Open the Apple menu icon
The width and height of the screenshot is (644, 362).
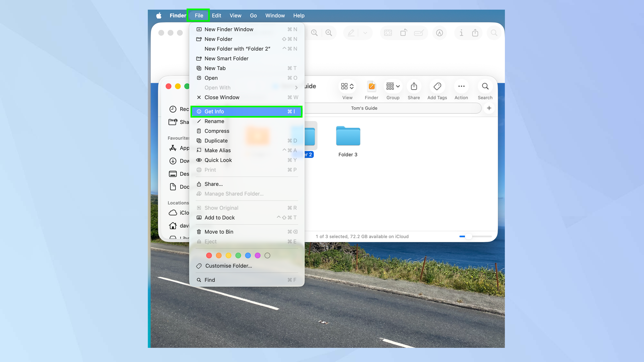[158, 15]
